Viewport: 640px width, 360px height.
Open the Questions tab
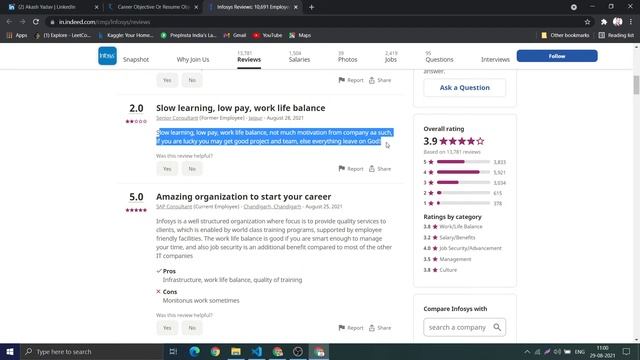[439, 57]
